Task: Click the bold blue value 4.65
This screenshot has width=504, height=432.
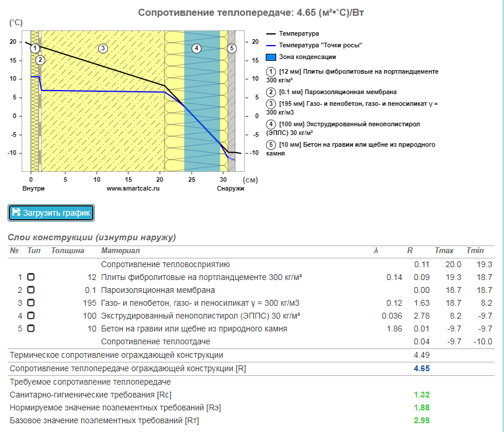Action: [x=422, y=369]
